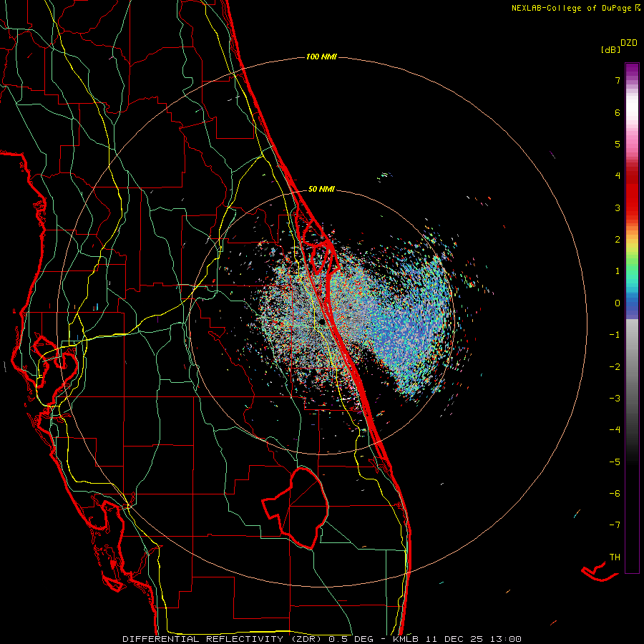Image resolution: width=644 pixels, height=644 pixels.
Task: Click the -2 value on the color scale
Action: (x=615, y=367)
